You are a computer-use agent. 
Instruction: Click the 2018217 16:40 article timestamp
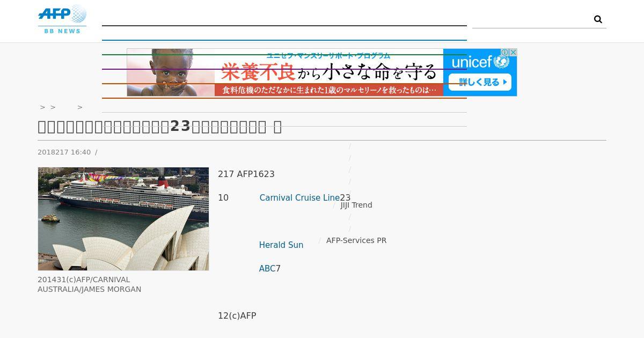pos(64,152)
